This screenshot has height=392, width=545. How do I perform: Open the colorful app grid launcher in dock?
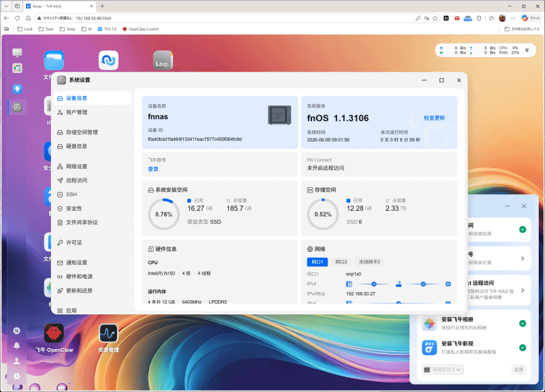tap(17, 68)
